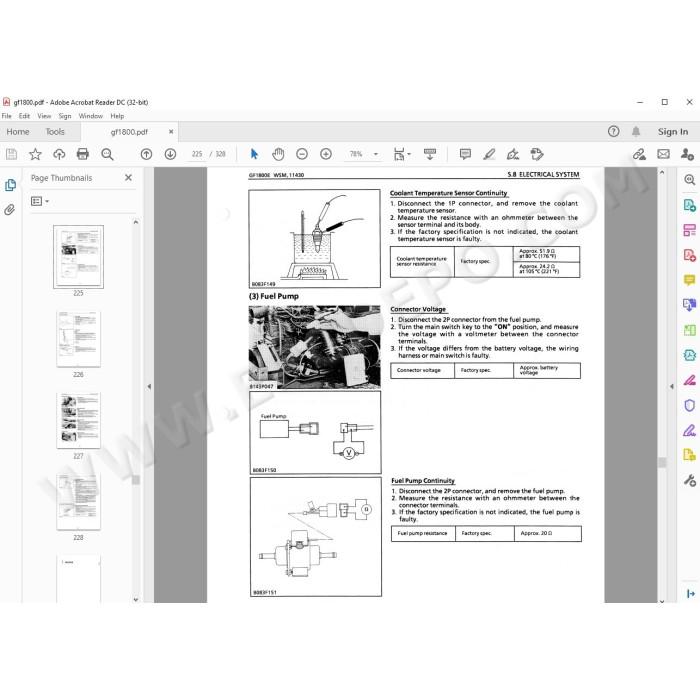The width and height of the screenshot is (700, 700).
Task: Go to next page with down arrow
Action: pos(170,154)
